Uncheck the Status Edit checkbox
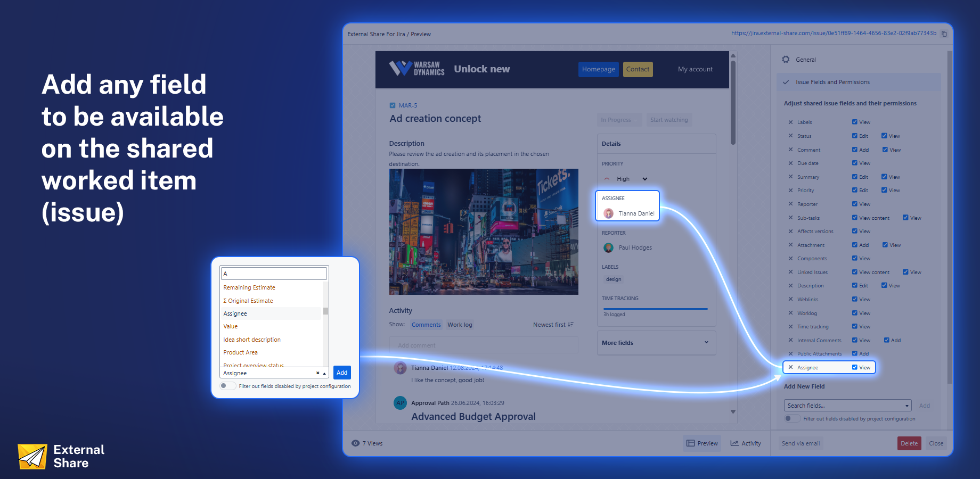 click(854, 136)
